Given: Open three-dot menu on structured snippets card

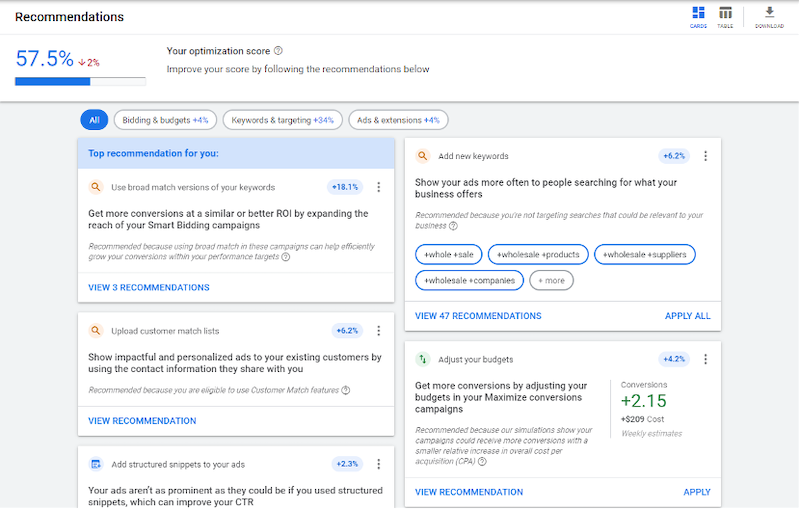Looking at the screenshot, I should [378, 464].
